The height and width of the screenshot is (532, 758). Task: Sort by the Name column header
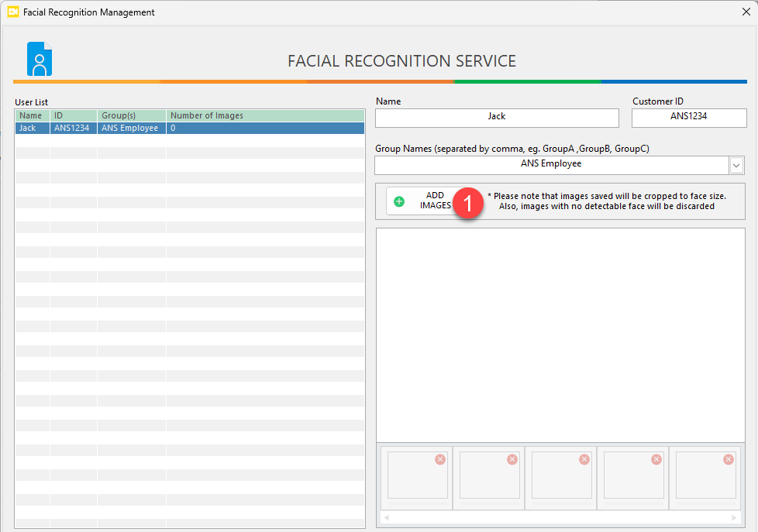tap(32, 115)
